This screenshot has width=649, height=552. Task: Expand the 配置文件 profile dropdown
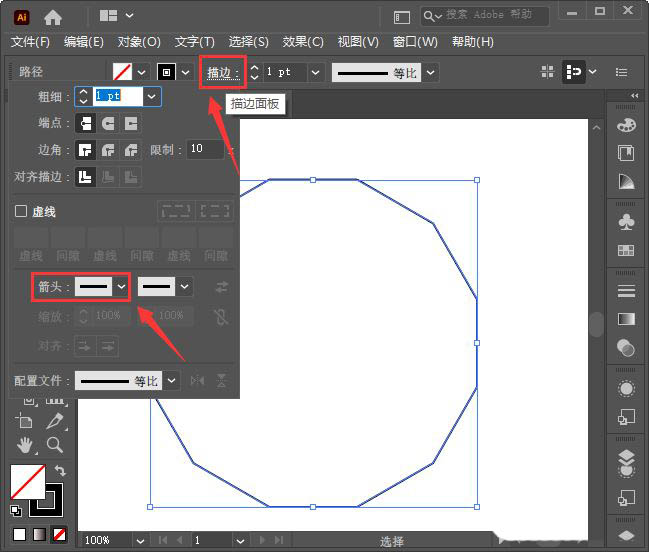[x=171, y=381]
